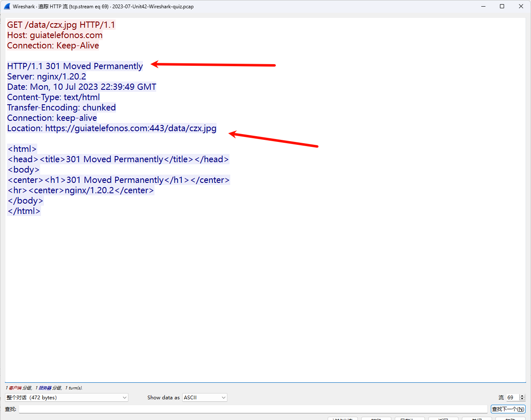The image size is (531, 420).
Task: Click the HTTP/1.1 301 Moved Permanently line
Action: pos(75,66)
